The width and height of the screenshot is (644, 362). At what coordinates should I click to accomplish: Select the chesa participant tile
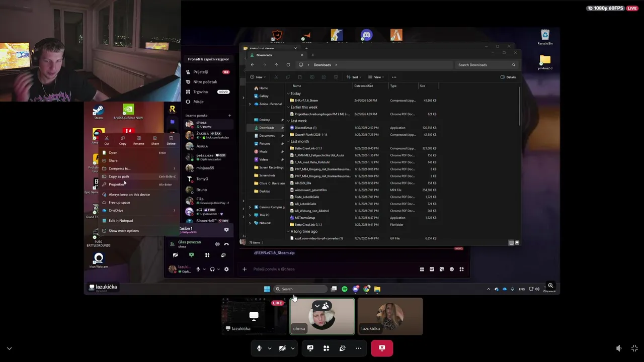[322, 316]
